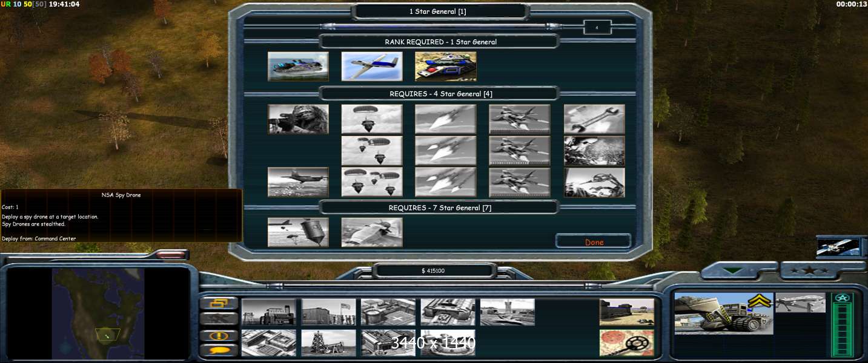
Task: Build the oil derrick tower structure
Action: (329, 342)
